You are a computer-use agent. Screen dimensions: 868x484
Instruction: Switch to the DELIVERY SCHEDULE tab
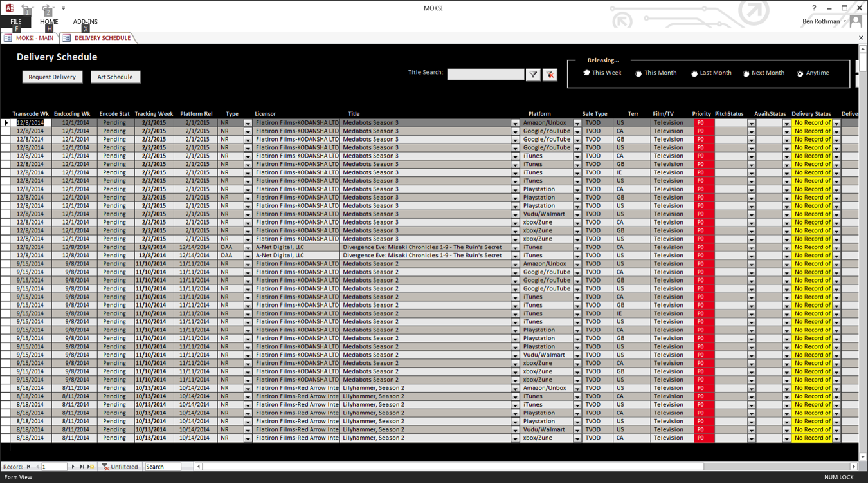[98, 38]
